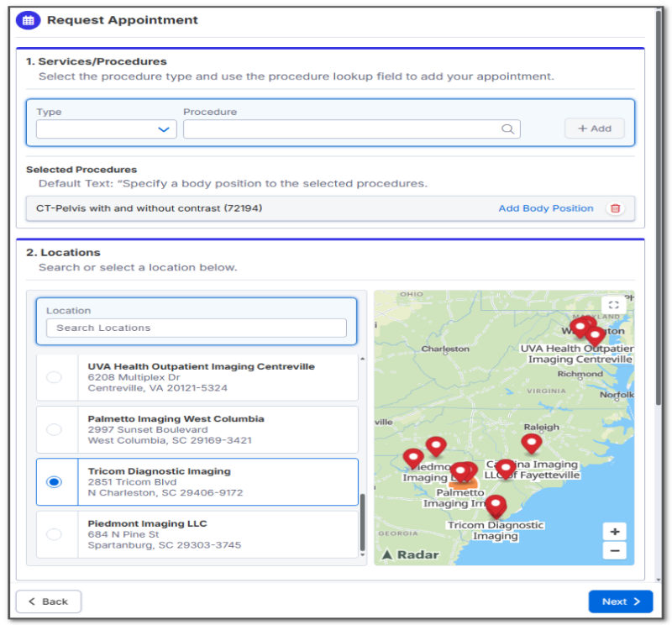Click the Request Appointment calendar icon
The width and height of the screenshot is (672, 625).
(28, 20)
